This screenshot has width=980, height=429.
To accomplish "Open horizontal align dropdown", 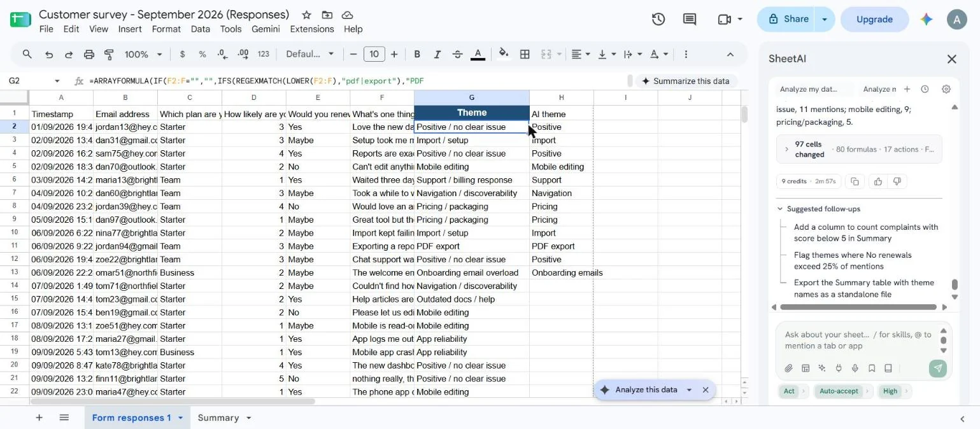I will click(x=580, y=54).
